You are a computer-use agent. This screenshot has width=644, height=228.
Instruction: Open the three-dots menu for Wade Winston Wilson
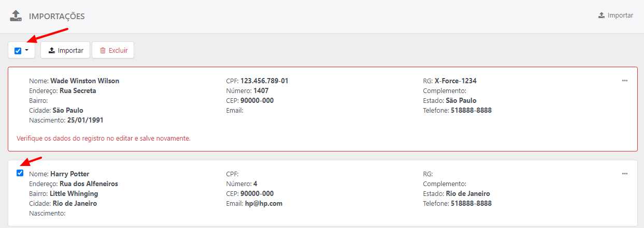pos(625,81)
